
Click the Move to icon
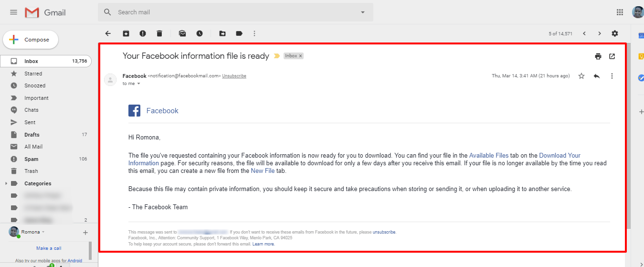(x=222, y=33)
